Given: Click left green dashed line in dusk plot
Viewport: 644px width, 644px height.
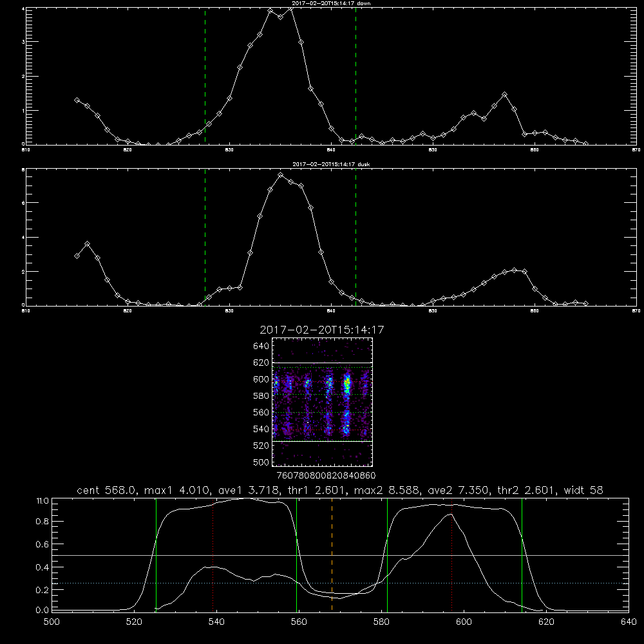Looking at the screenshot, I should click(x=205, y=237).
